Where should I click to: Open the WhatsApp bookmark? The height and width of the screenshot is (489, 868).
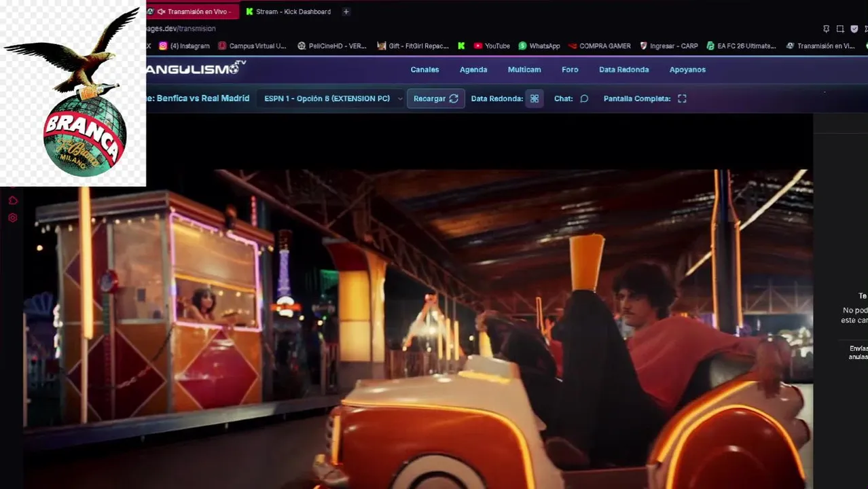539,46
